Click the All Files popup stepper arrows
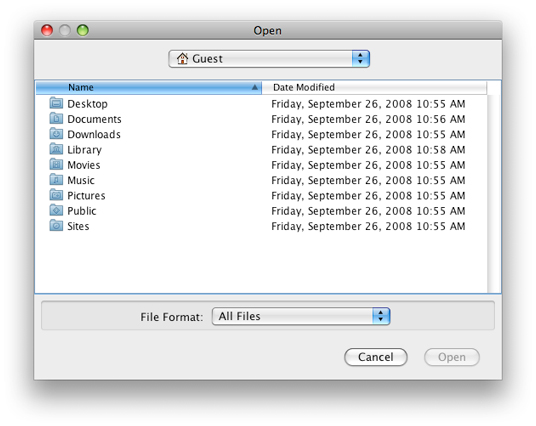The width and height of the screenshot is (536, 426). pos(381,316)
